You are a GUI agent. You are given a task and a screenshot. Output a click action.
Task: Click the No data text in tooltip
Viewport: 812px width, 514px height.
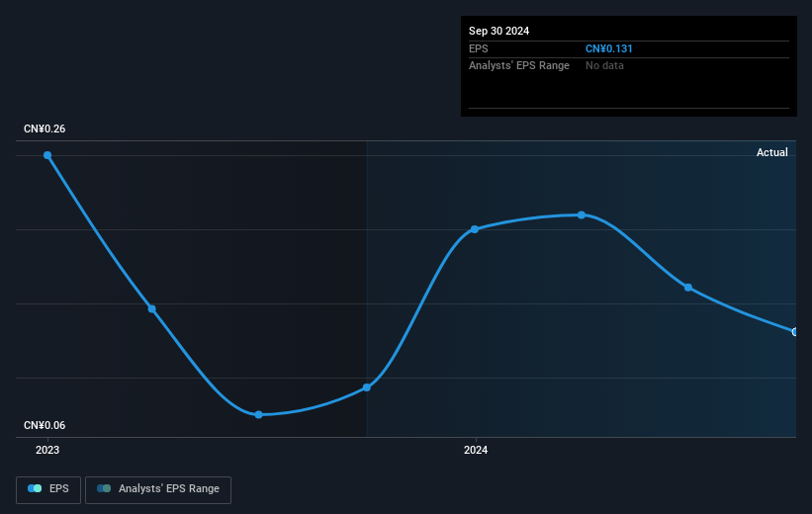(604, 66)
